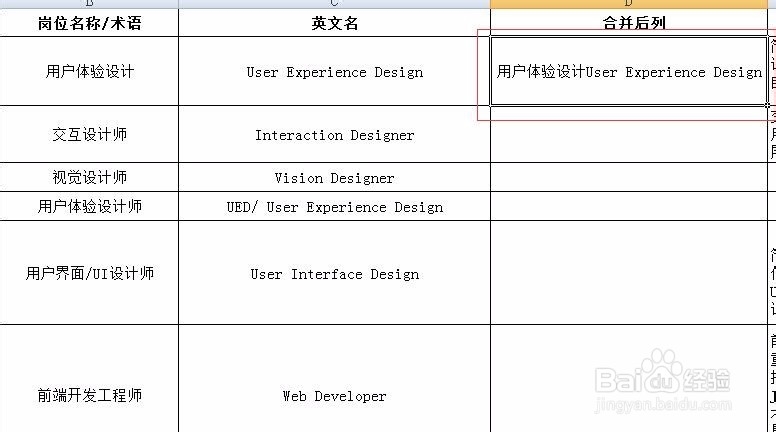Click the cell Web Developer
Screen dimensions: 776x432
click(335, 379)
